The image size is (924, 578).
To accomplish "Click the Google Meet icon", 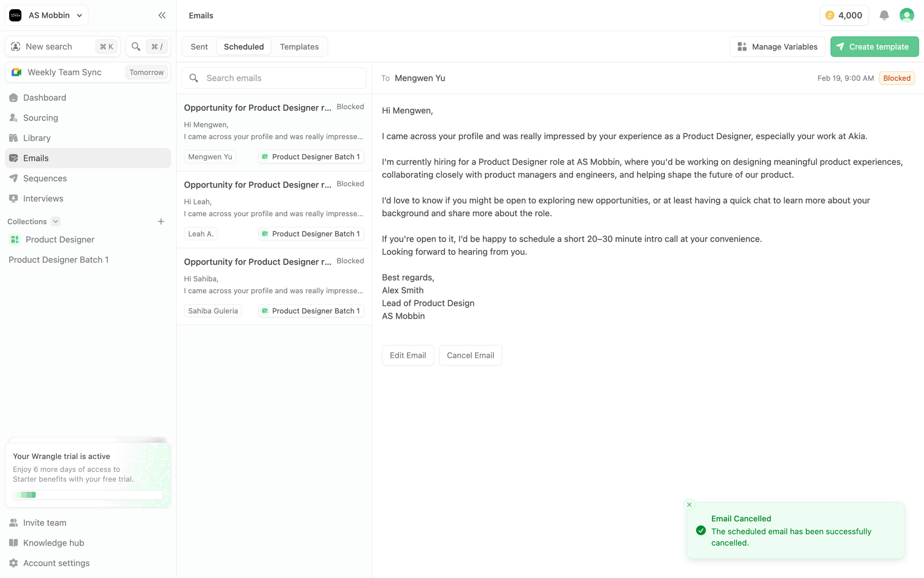I will (x=16, y=72).
